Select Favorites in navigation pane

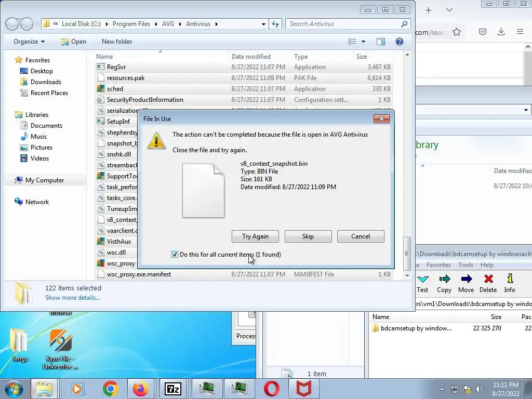click(x=37, y=60)
